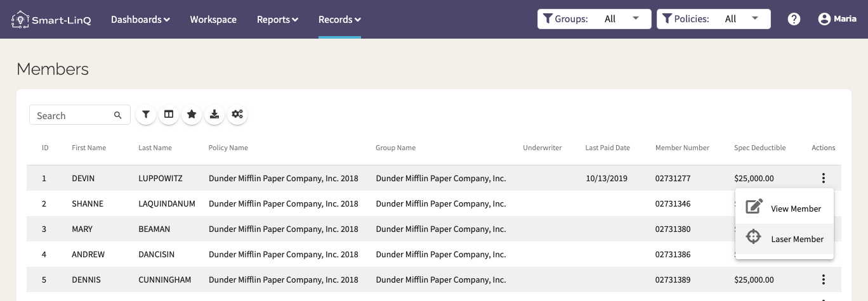868x301 pixels.
Task: Click DEVIN's $25,000.00 spec deductible
Action: pyautogui.click(x=754, y=178)
